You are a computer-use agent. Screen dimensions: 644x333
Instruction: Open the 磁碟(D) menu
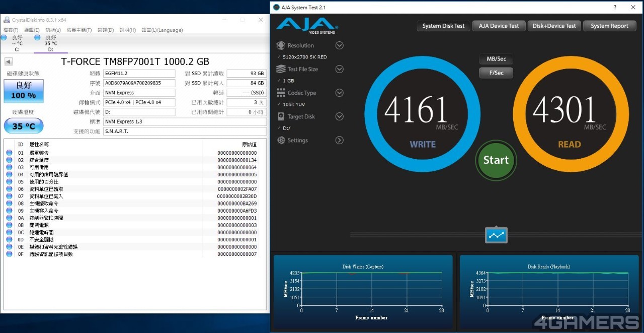(x=106, y=30)
